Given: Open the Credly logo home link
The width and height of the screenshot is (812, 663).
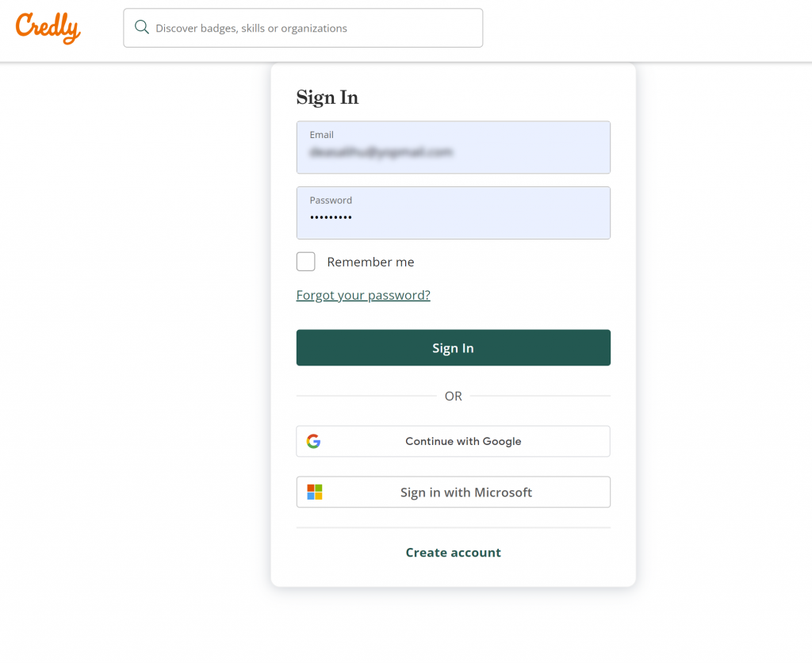Looking at the screenshot, I should tap(48, 28).
